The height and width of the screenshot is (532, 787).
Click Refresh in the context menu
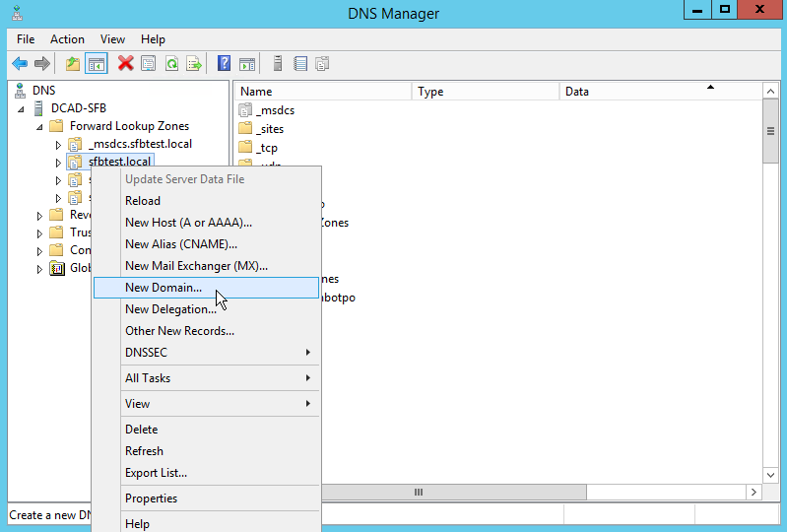coord(206,450)
